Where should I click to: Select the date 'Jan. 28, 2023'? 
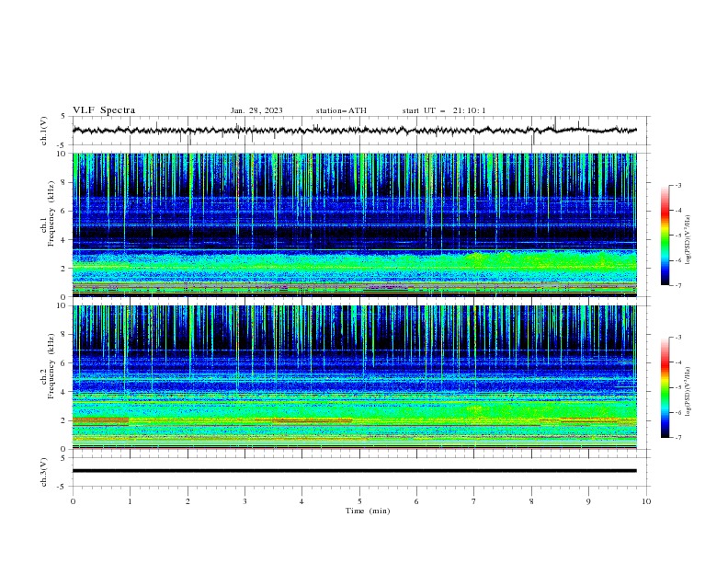[x=256, y=110]
